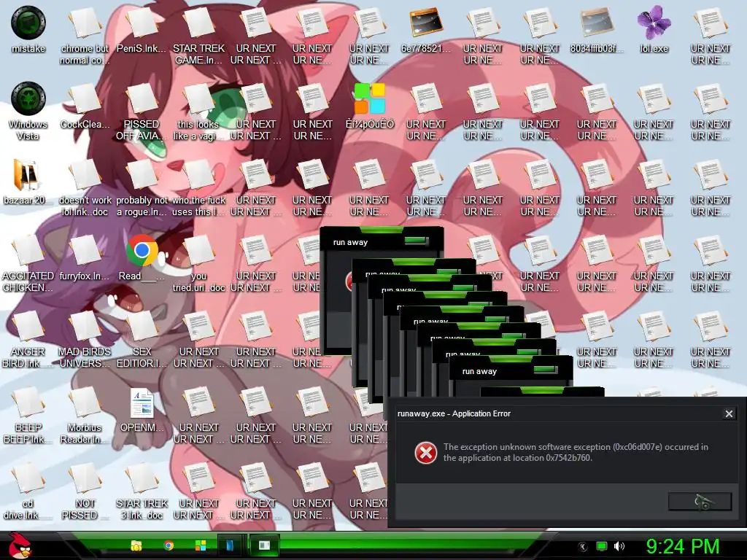
Task: Select the 8034fffb03f... image file icon
Action: pos(597,29)
